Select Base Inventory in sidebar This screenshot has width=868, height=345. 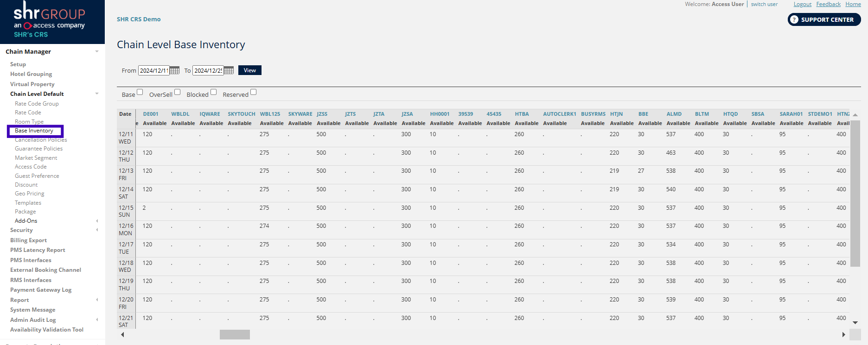click(x=34, y=131)
